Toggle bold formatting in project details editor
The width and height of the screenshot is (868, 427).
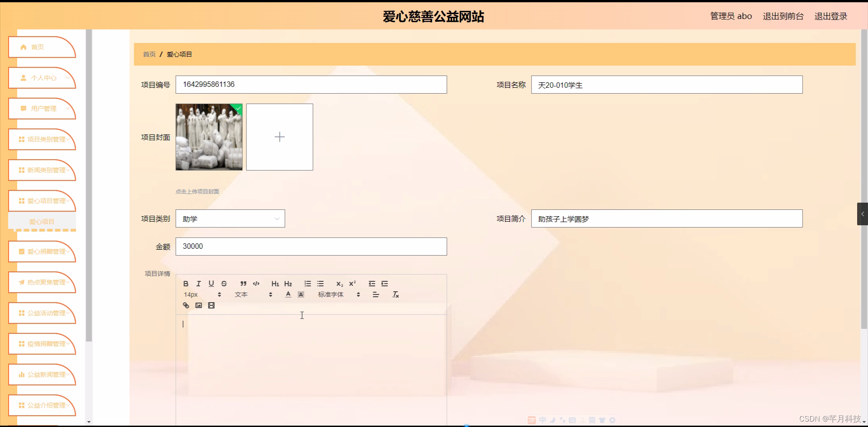(x=186, y=284)
